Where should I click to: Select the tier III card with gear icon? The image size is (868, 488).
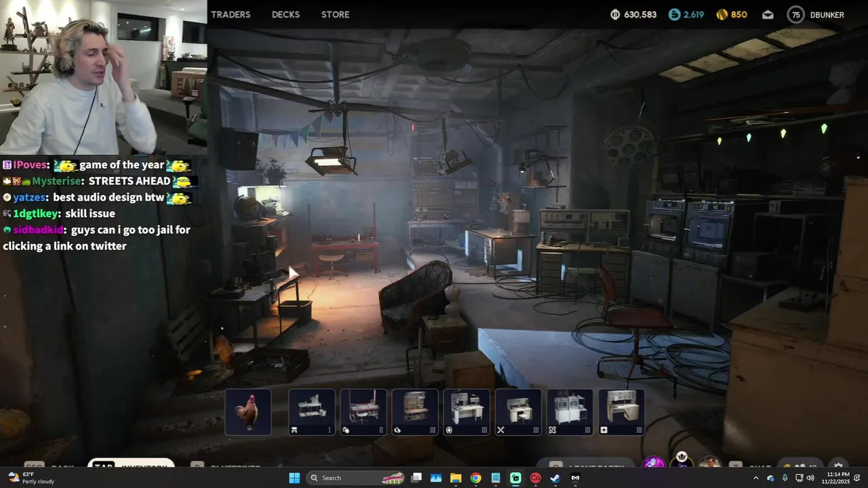(x=415, y=411)
